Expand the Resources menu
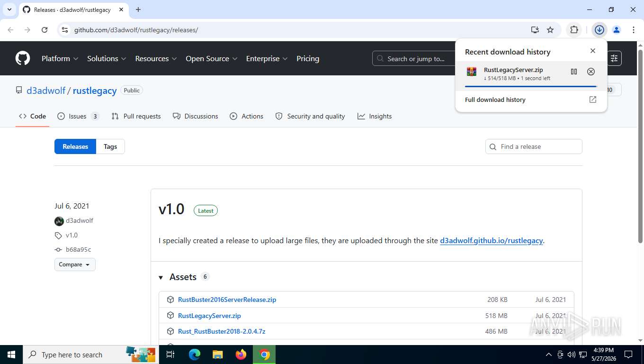The height and width of the screenshot is (364, 644). point(156,58)
